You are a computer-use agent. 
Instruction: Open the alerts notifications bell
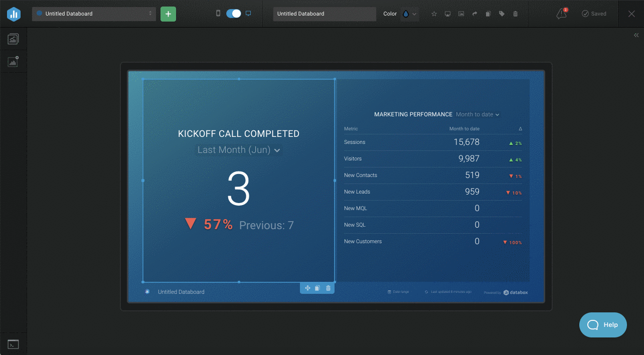point(562,14)
